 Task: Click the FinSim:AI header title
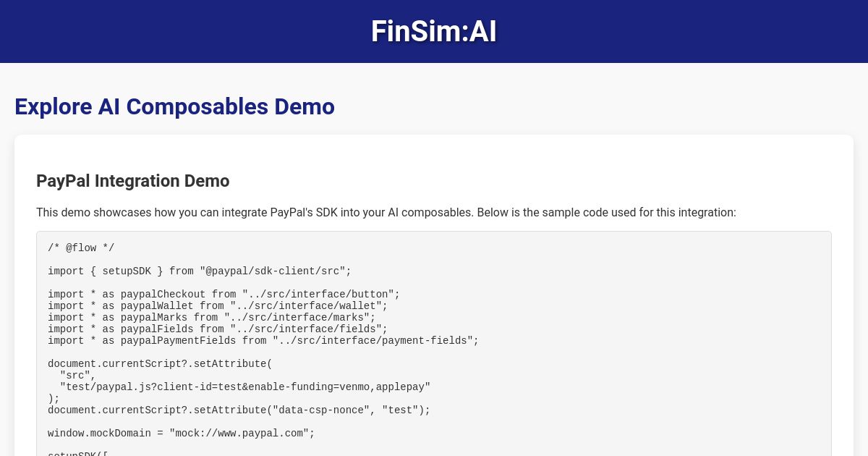(434, 31)
